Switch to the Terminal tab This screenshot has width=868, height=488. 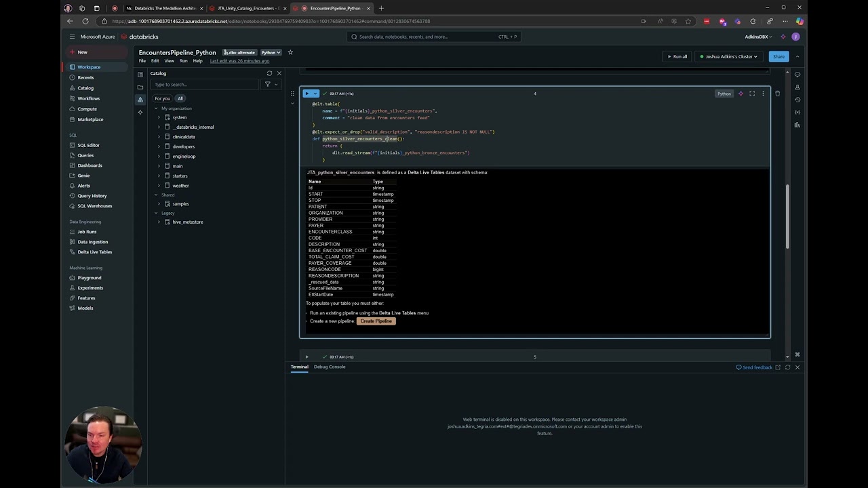[299, 367]
